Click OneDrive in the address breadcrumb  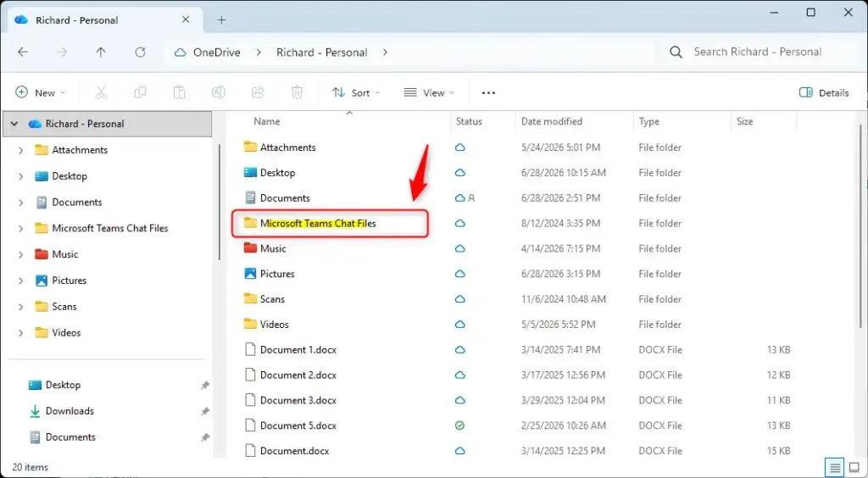pos(216,53)
